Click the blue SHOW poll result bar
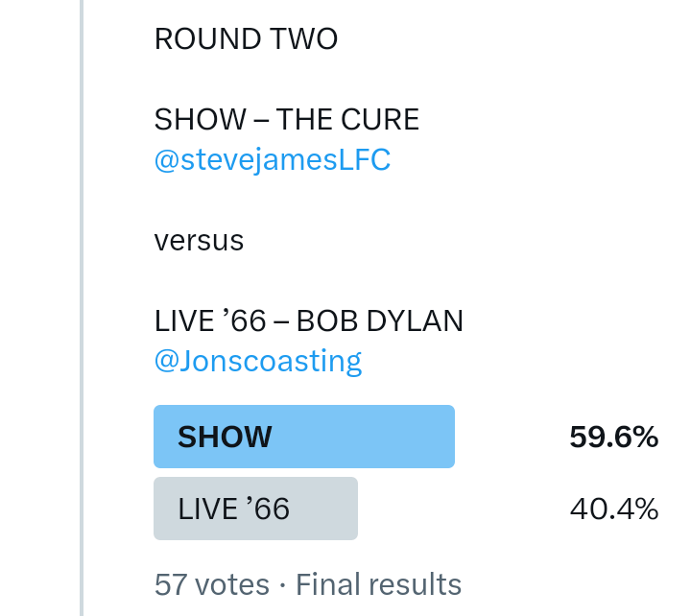This screenshot has height=616, width=691. tap(303, 437)
